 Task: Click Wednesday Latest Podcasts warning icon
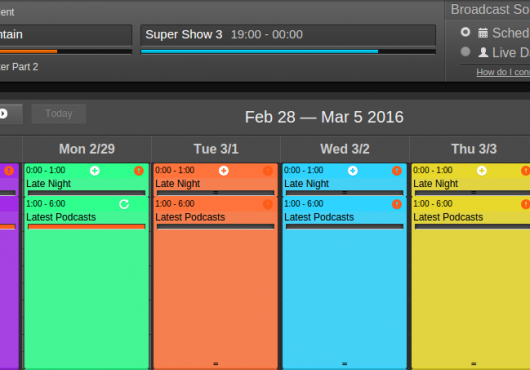pos(396,204)
